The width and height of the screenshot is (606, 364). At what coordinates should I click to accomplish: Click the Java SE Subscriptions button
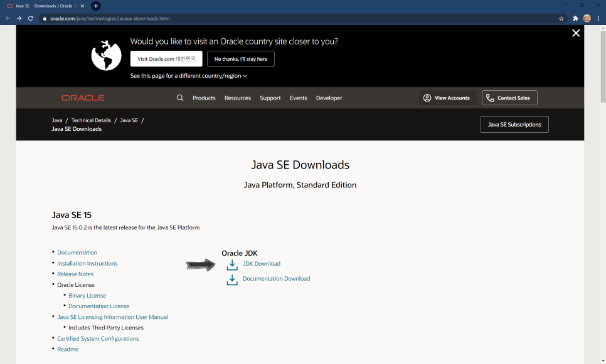[514, 124]
